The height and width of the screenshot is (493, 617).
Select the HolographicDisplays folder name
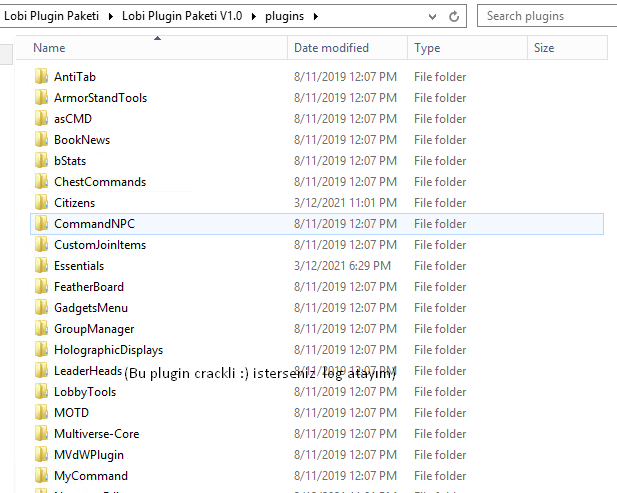point(108,350)
